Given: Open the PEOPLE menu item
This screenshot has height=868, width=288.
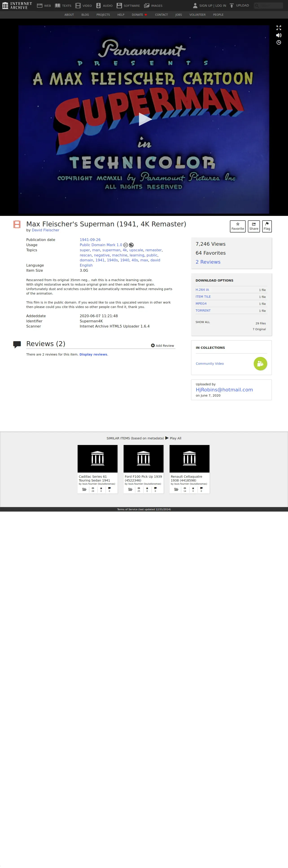Looking at the screenshot, I should pos(218,15).
